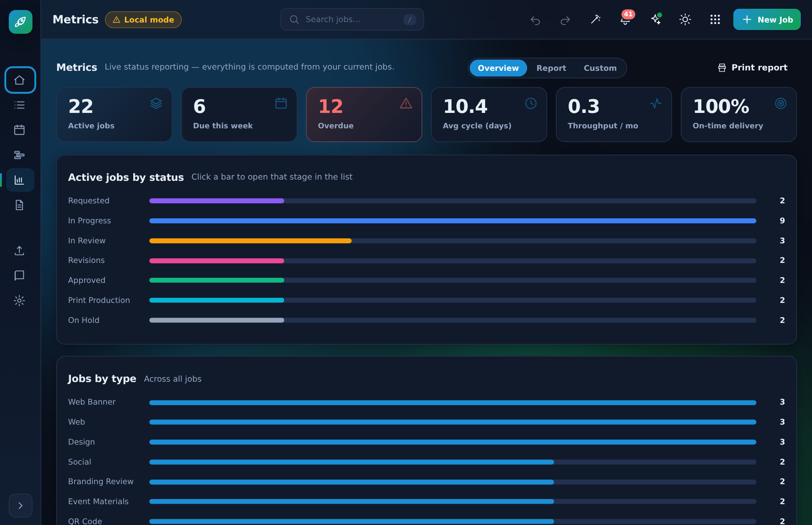
Task: Click the 'Design' row label
Action: point(82,442)
